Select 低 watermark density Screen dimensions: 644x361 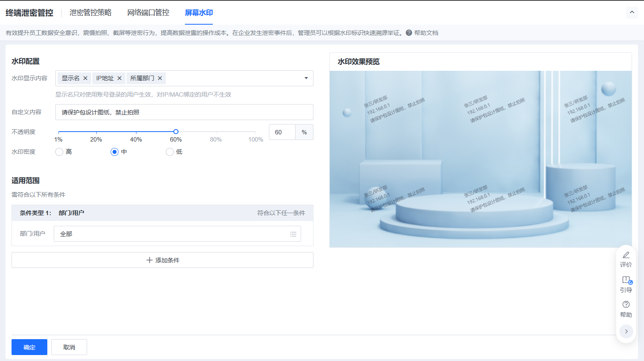click(x=170, y=152)
